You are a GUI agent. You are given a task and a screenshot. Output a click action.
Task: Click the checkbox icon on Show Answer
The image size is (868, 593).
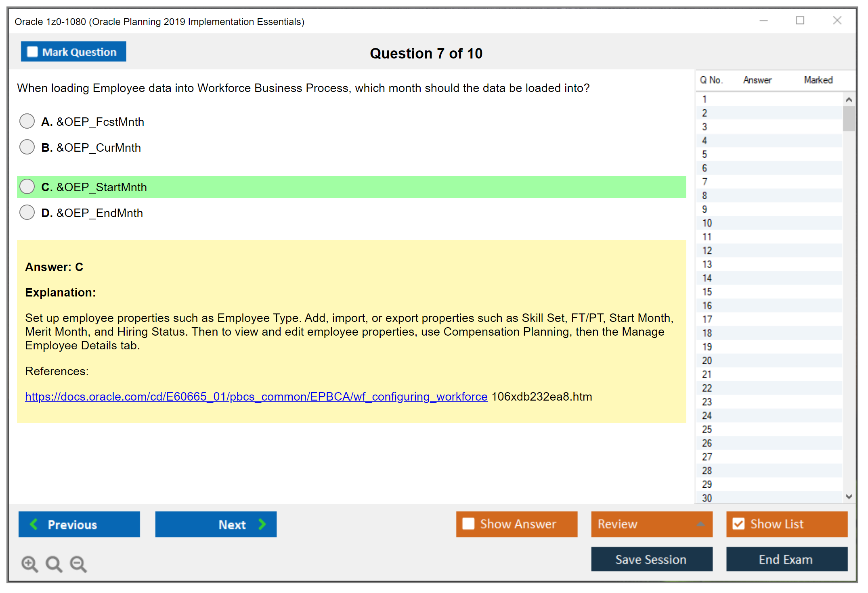[468, 523]
